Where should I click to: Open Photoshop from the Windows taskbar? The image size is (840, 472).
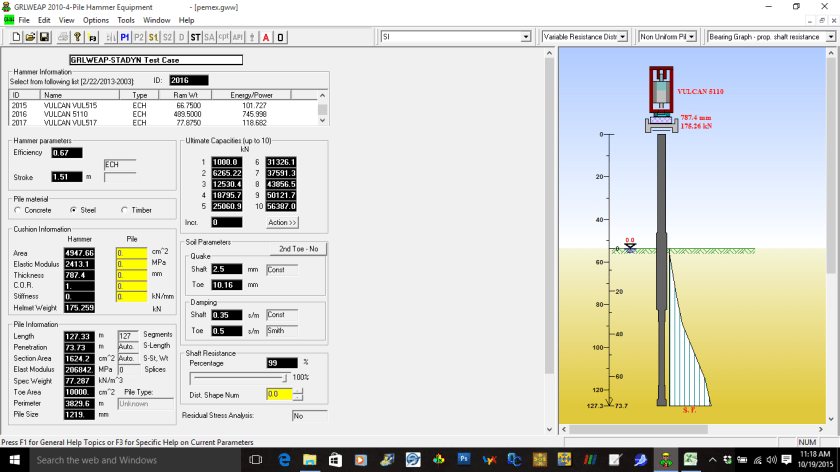[x=464, y=460]
